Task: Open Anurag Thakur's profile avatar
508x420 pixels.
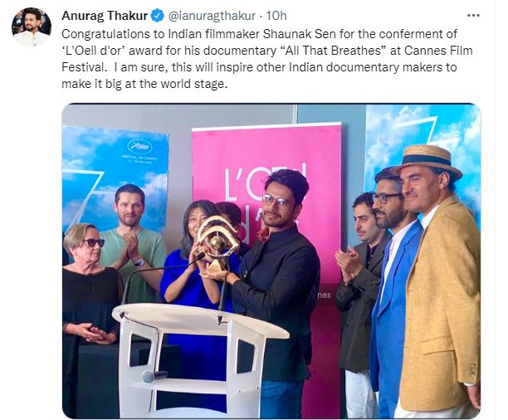Action: (32, 27)
